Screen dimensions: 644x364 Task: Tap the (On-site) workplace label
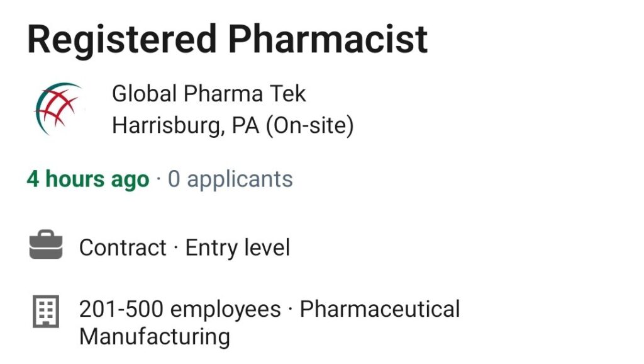pyautogui.click(x=309, y=125)
